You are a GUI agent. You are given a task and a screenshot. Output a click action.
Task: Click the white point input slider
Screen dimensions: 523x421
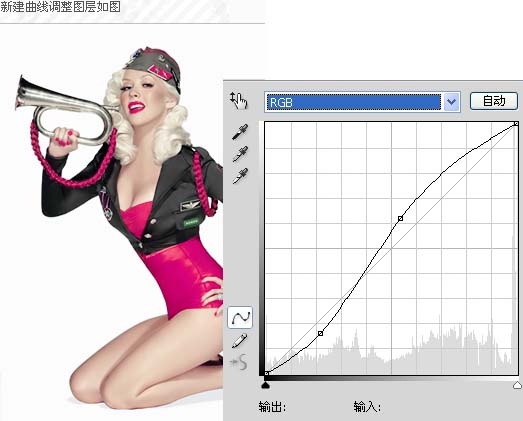(x=517, y=386)
